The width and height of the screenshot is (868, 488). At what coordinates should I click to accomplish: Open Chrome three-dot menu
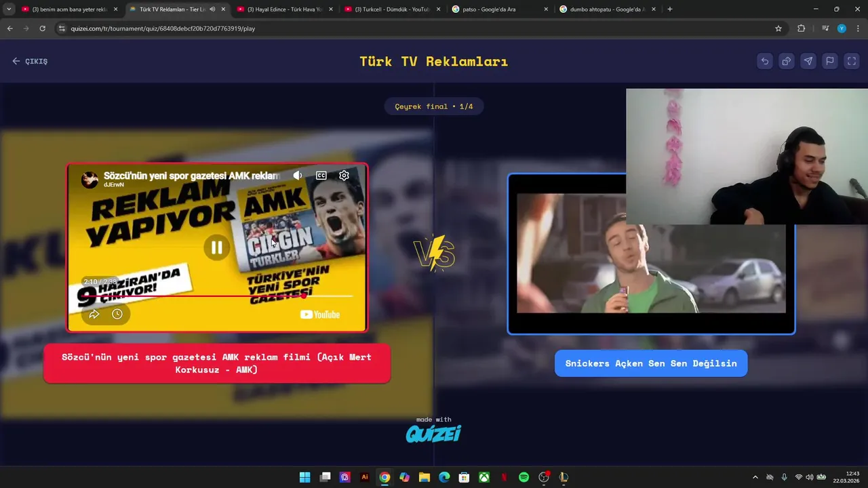click(x=859, y=28)
